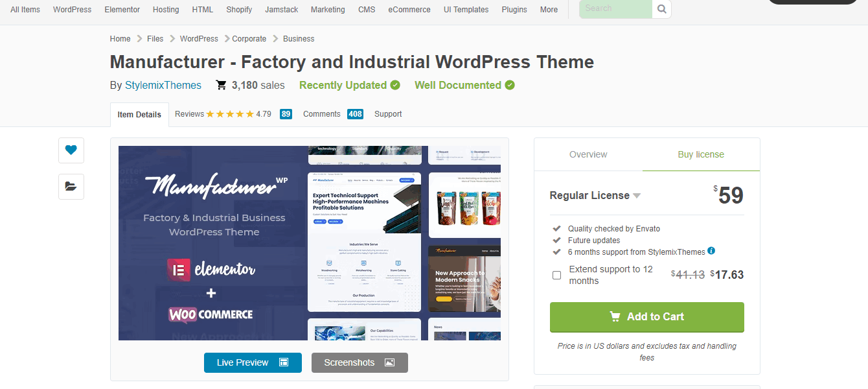
Task: Open the info tooltip next to support details
Action: [711, 251]
